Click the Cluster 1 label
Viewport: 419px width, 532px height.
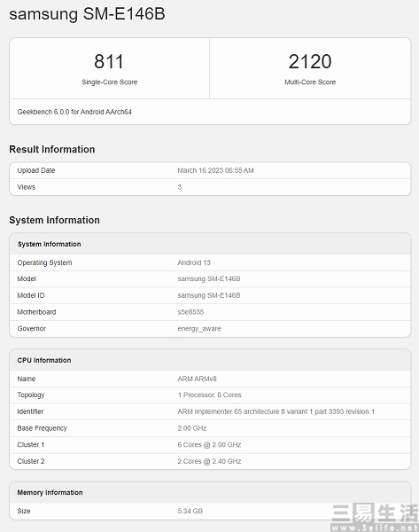click(31, 444)
